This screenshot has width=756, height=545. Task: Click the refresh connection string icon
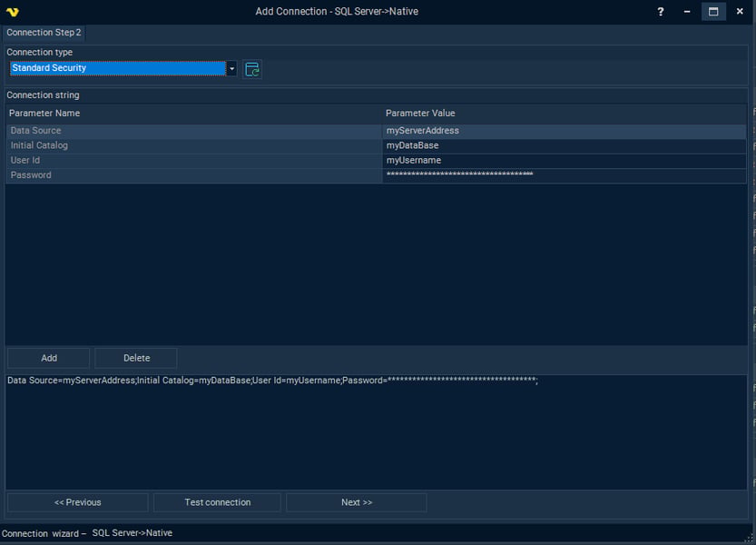point(251,68)
